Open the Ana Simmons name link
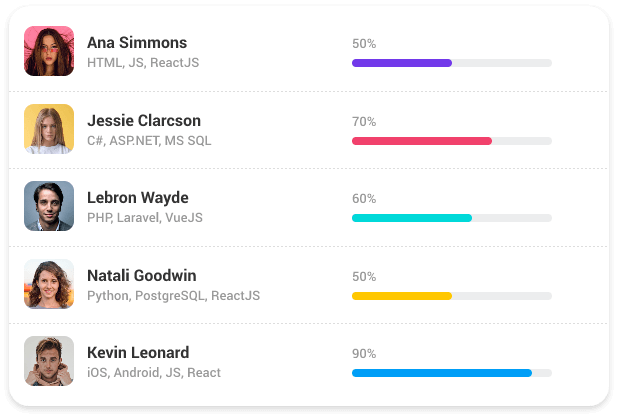 137,43
